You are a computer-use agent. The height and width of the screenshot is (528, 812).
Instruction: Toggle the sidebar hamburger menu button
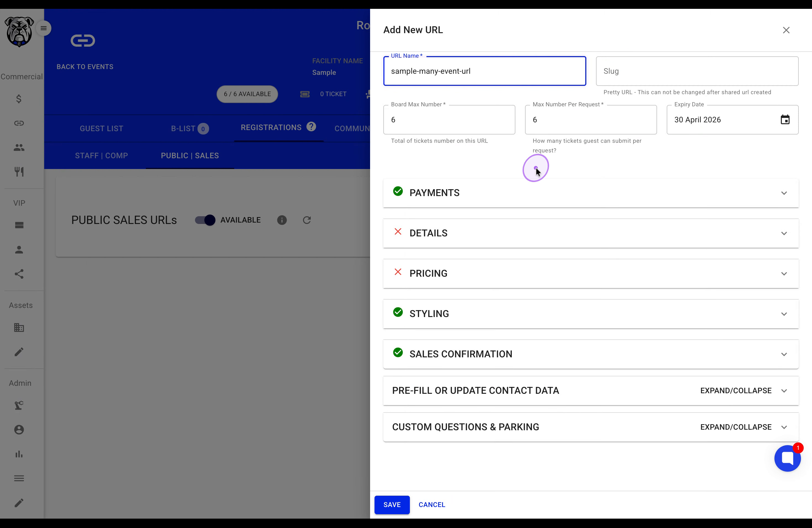point(44,28)
